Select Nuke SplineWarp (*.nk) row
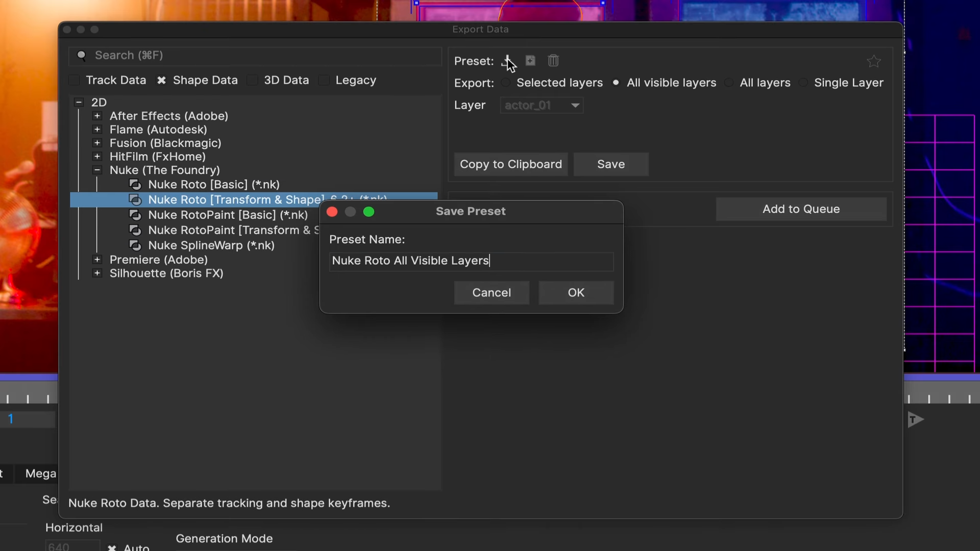The image size is (980, 551). point(211,245)
